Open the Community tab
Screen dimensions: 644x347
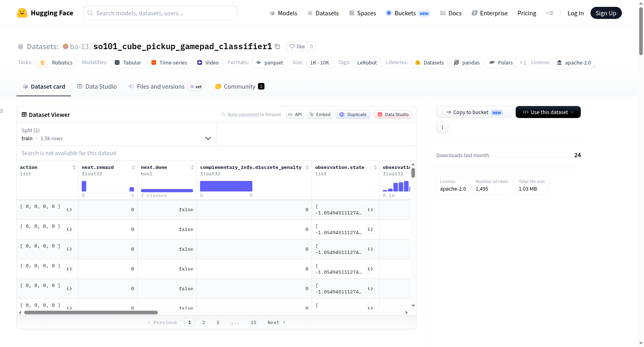pos(239,86)
